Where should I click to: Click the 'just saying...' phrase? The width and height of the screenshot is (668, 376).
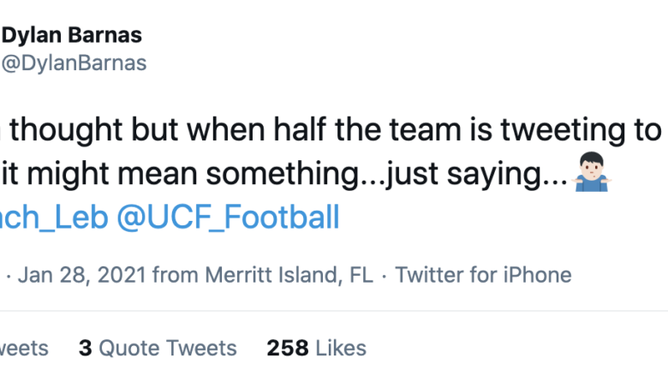tap(476, 175)
